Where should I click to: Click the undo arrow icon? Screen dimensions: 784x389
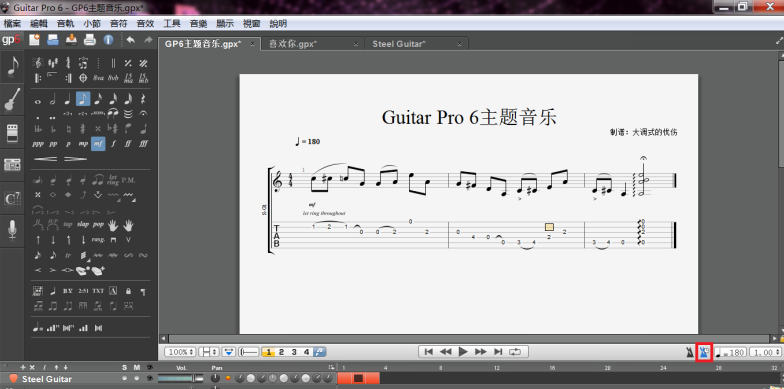[130, 40]
